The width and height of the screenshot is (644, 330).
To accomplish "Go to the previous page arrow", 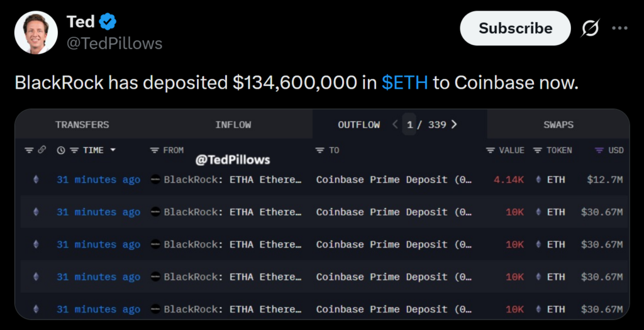I will [395, 124].
